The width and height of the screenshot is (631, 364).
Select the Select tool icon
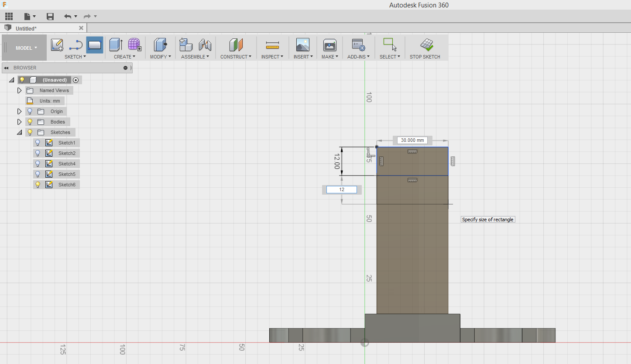390,45
